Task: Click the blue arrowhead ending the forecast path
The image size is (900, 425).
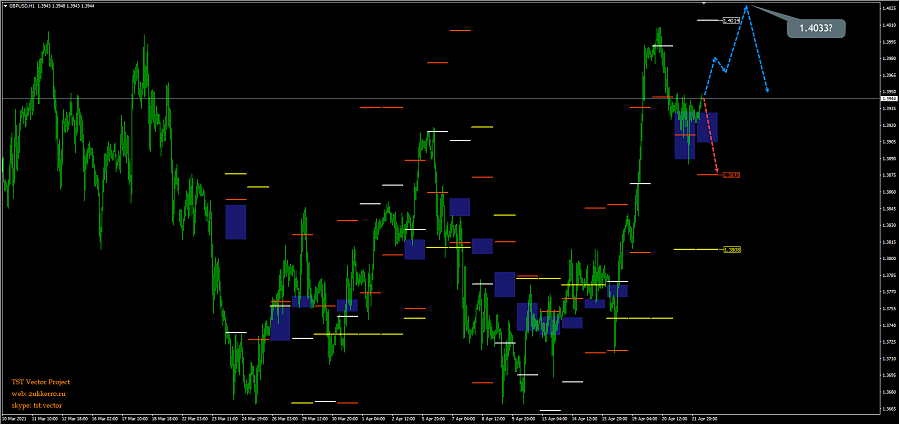Action: (767, 91)
